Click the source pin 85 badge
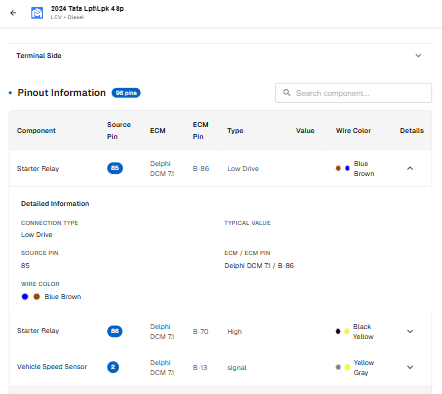 pyautogui.click(x=115, y=168)
